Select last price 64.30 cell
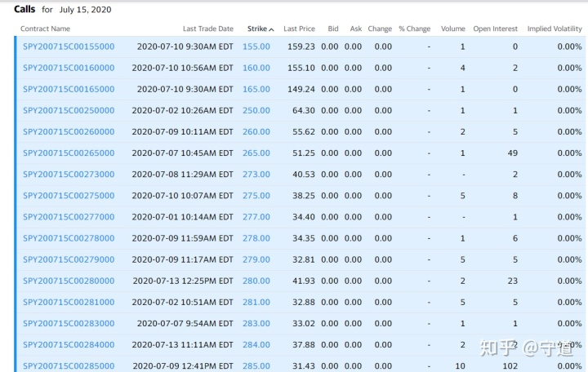588x372 pixels. point(303,110)
